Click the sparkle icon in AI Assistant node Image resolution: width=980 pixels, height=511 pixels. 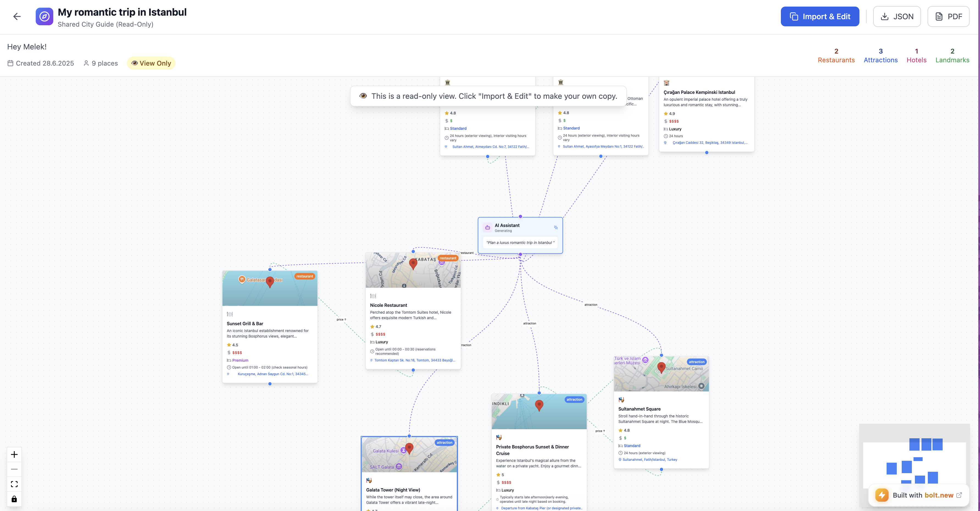(555, 227)
